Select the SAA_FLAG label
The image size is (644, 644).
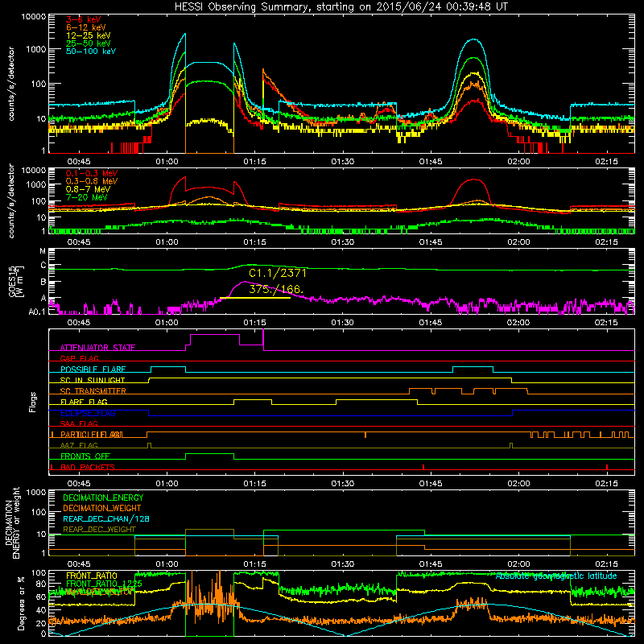tap(79, 423)
